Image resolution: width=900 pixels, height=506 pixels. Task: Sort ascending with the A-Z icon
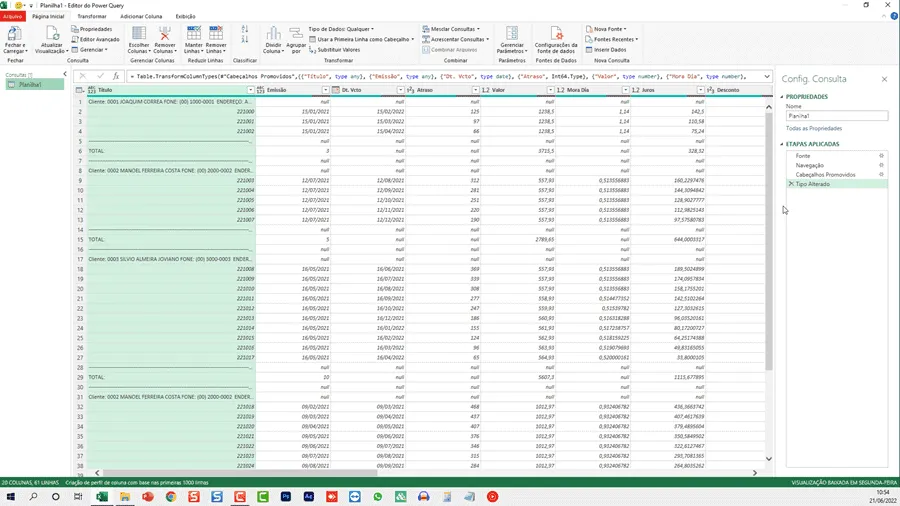245,29
